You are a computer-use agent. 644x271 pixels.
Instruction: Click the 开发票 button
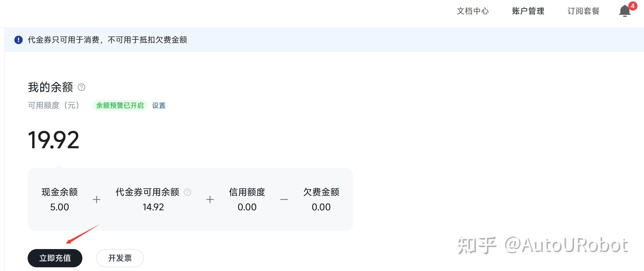pyautogui.click(x=120, y=258)
